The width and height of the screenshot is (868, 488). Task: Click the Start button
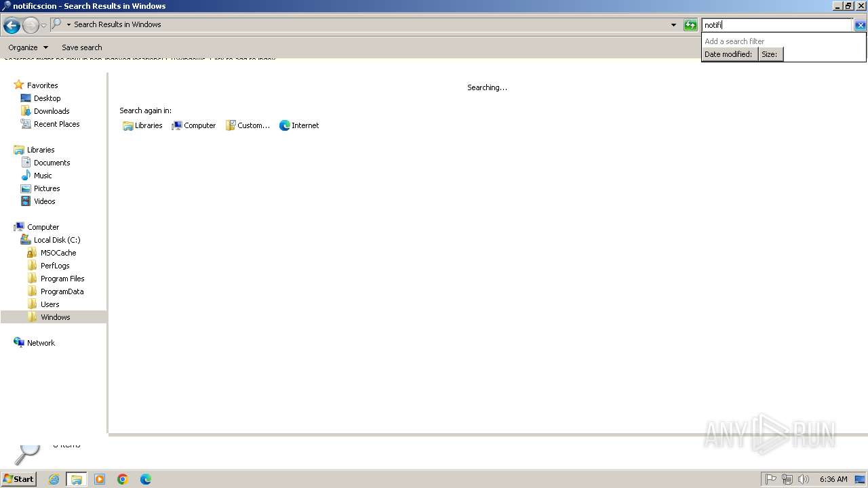coord(18,479)
